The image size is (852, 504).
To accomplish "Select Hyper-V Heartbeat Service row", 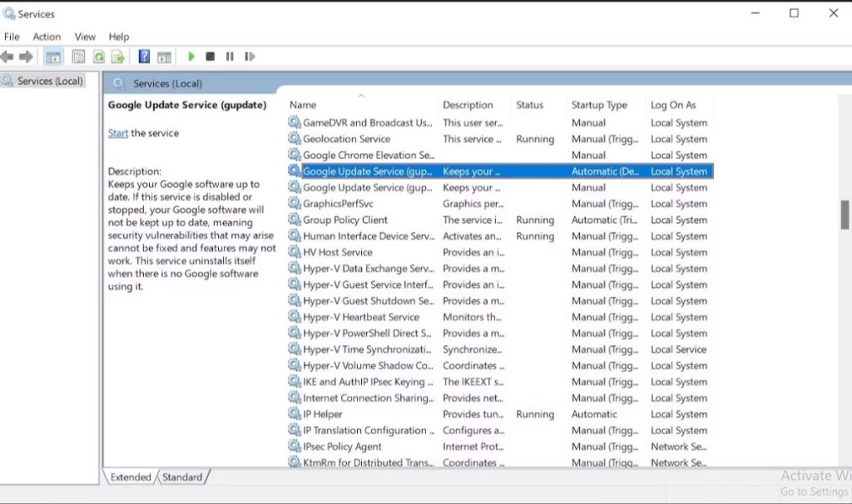I will point(500,317).
